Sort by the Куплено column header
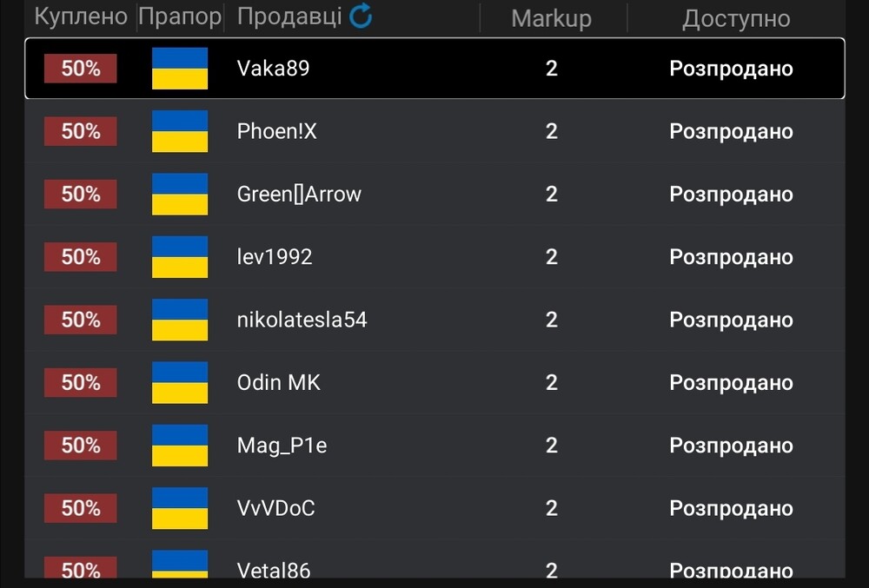This screenshot has height=588, width=869. point(81,16)
